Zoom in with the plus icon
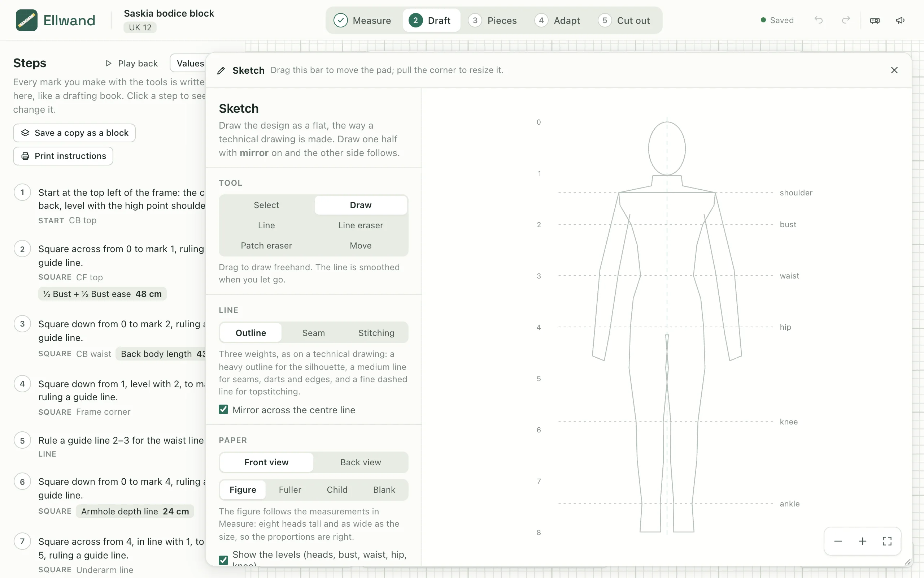The height and width of the screenshot is (578, 924). click(x=863, y=541)
